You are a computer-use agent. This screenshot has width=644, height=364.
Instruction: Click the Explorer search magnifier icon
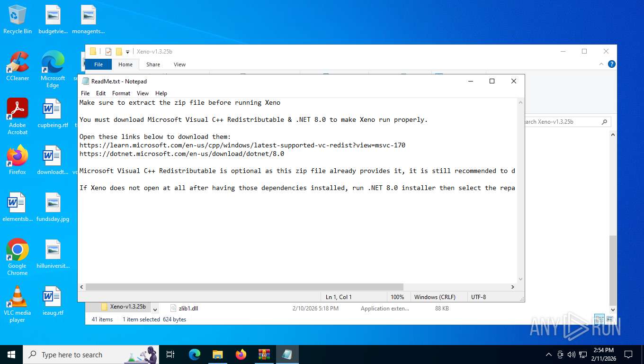pos(604,122)
